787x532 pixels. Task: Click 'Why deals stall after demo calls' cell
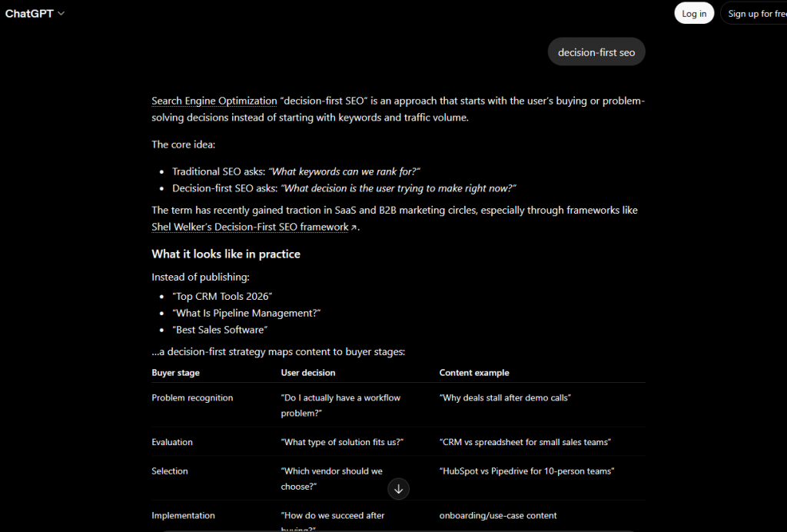click(x=505, y=398)
